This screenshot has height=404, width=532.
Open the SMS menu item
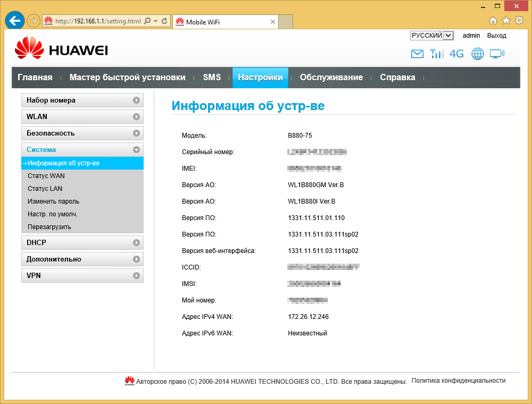[x=212, y=77]
